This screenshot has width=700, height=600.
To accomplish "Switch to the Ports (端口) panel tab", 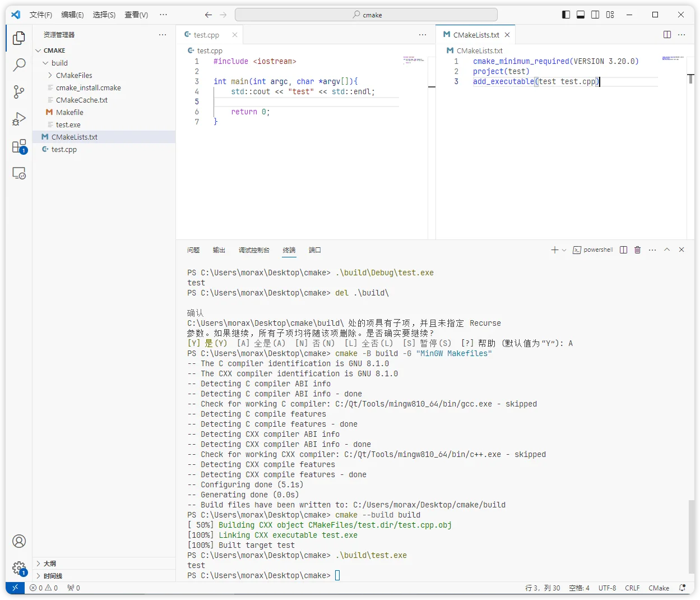I will tap(315, 250).
